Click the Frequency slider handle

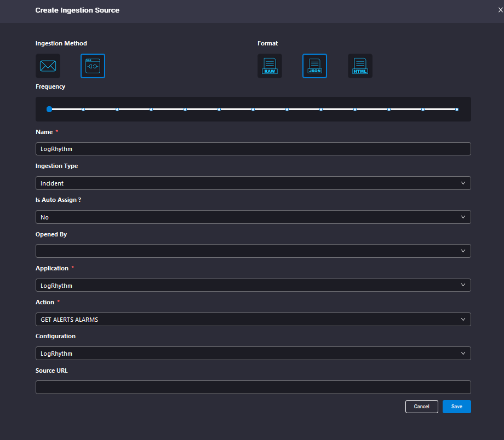pos(49,109)
